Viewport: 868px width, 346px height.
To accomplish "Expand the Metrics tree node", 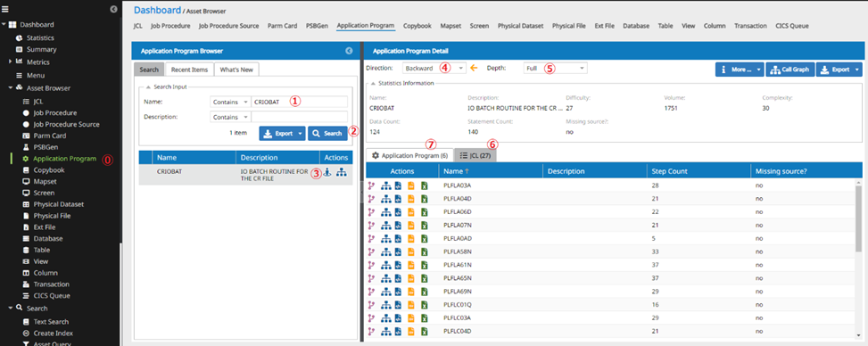I will [11, 62].
